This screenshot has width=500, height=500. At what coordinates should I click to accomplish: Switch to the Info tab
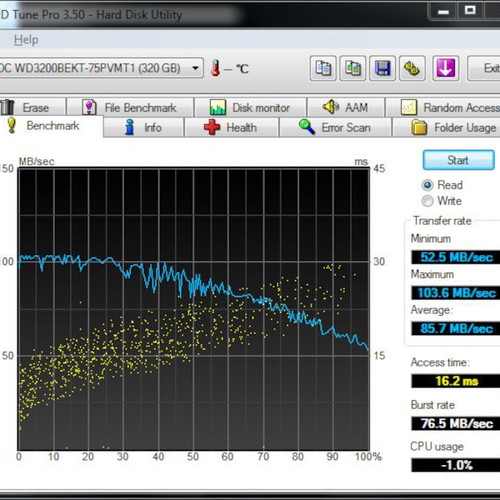[x=143, y=127]
